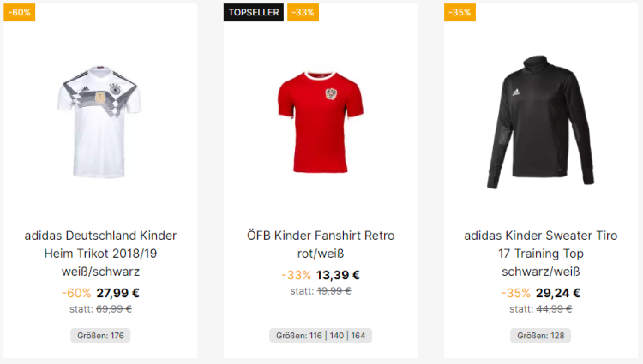Select the Größen: 176 size tag
This screenshot has height=364, width=643.
pos(100,336)
